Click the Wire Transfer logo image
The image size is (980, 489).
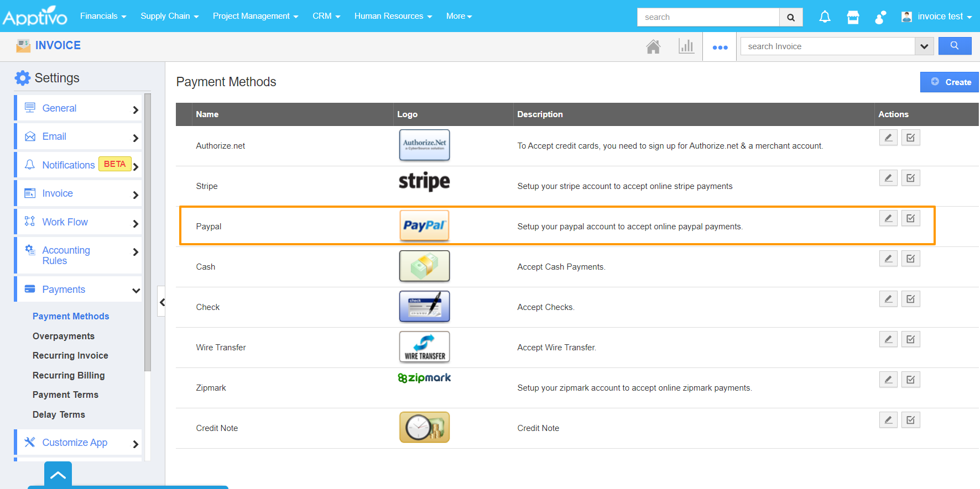[424, 347]
